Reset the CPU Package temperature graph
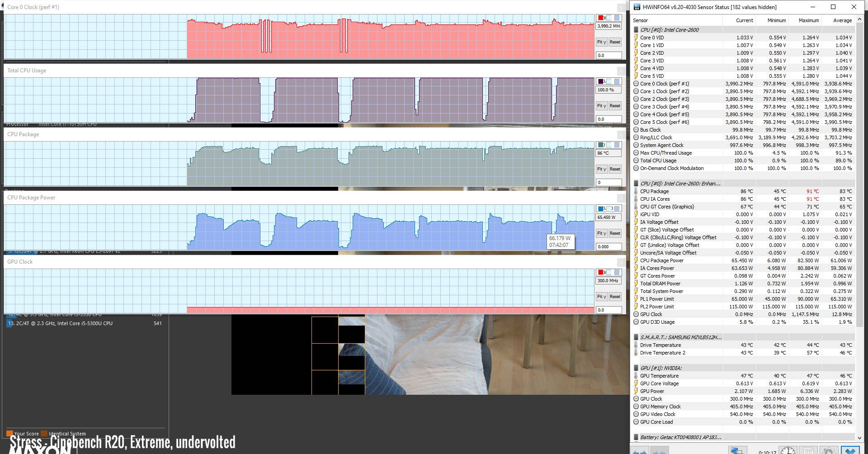The image size is (868, 454). pos(615,169)
